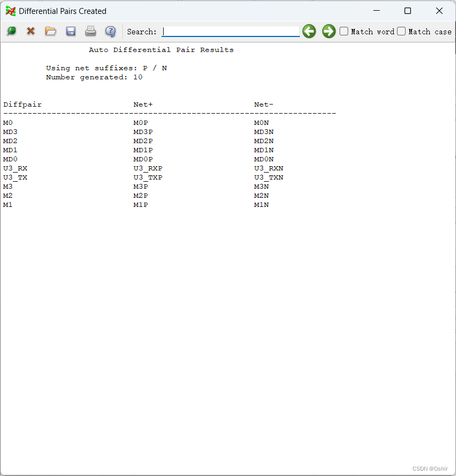Screen dimensions: 456x476
Task: Click the M1N net in Net- column
Action: [x=261, y=205]
